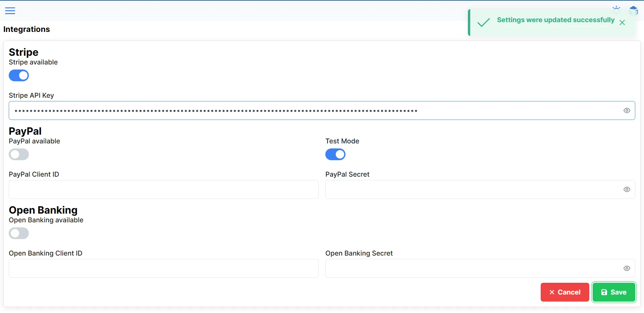Show the PayPal Secret via its eye icon
Screen dimensions: 644x313
tap(627, 189)
